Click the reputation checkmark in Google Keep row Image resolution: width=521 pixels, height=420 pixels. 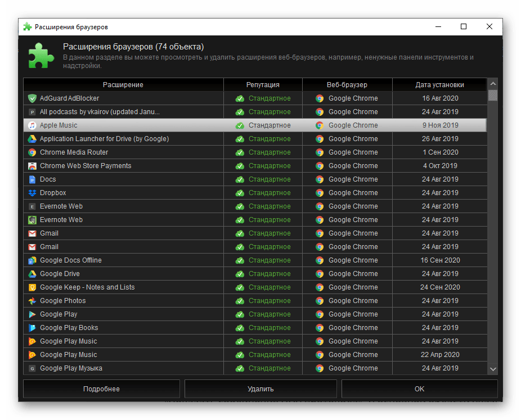pos(240,287)
